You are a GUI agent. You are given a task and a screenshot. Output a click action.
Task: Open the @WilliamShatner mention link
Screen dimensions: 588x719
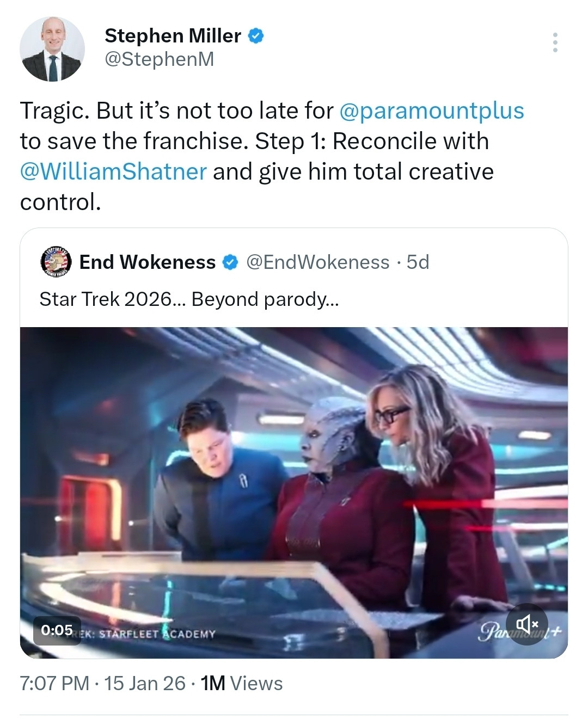click(x=113, y=171)
